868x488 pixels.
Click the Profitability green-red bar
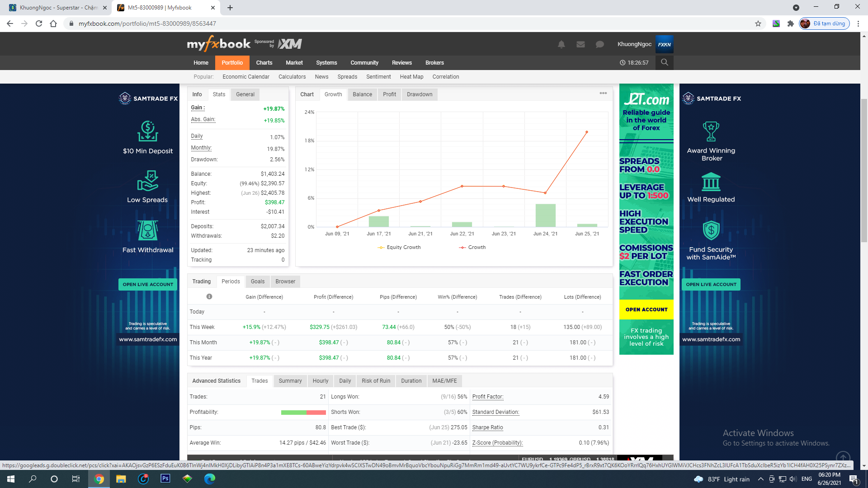coord(303,412)
